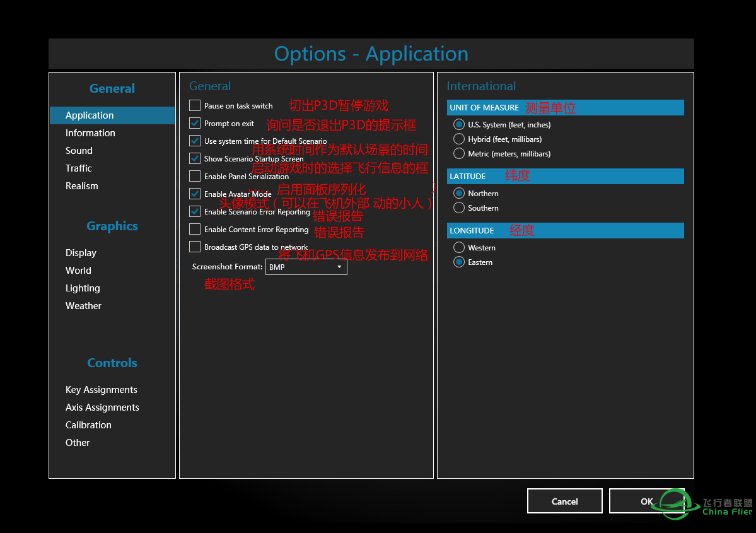Go to Lighting under Graphics

[x=83, y=288]
